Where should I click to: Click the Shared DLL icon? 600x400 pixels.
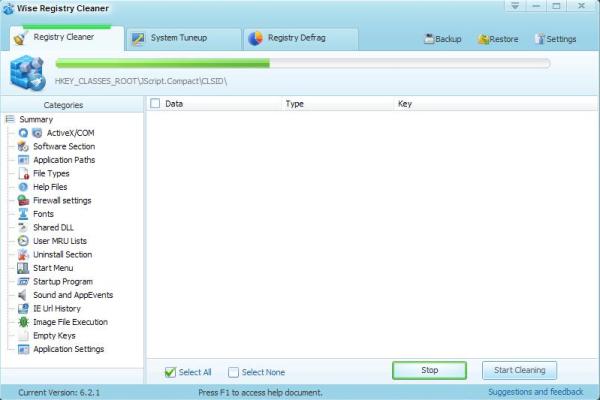pos(23,227)
